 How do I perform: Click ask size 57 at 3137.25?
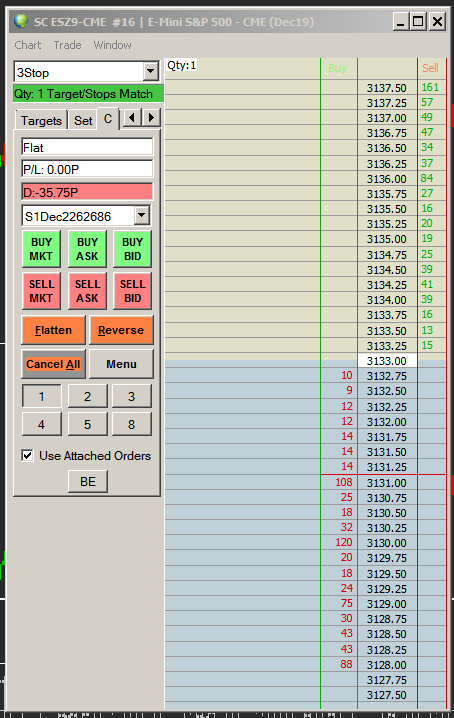coord(427,102)
